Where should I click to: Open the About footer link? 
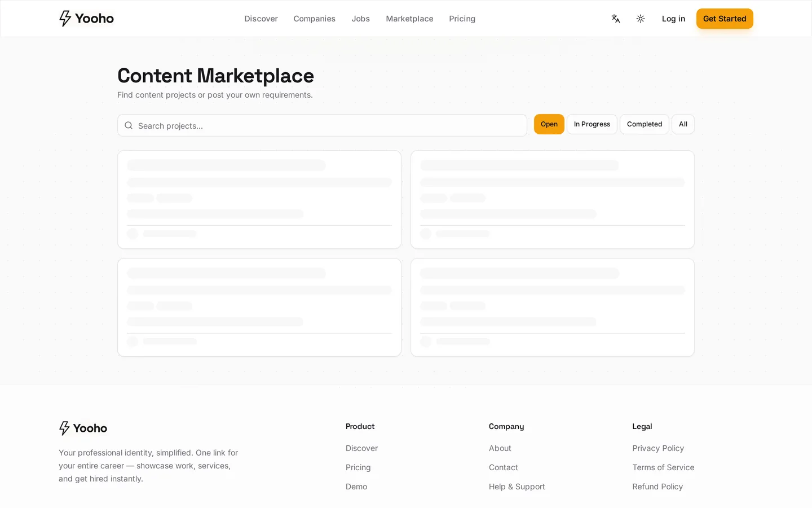500,448
